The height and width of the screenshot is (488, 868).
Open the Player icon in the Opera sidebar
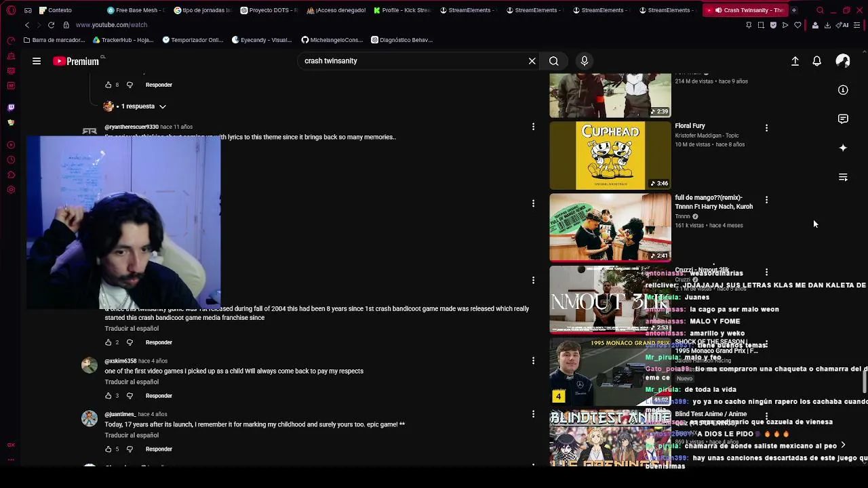click(11, 145)
